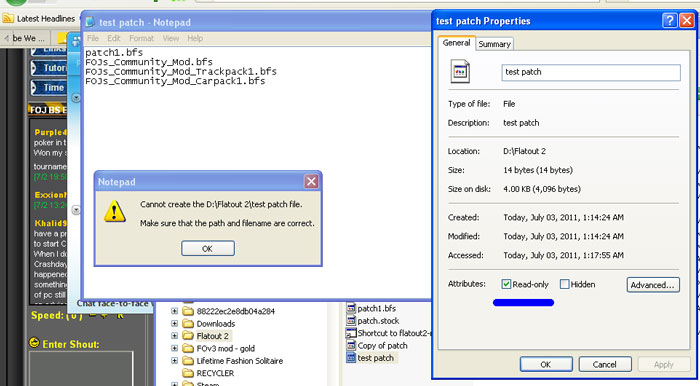Screen dimensions: 700x386
Task: Expand the 88222ec2e8db04a284 folder
Action: click(175, 311)
